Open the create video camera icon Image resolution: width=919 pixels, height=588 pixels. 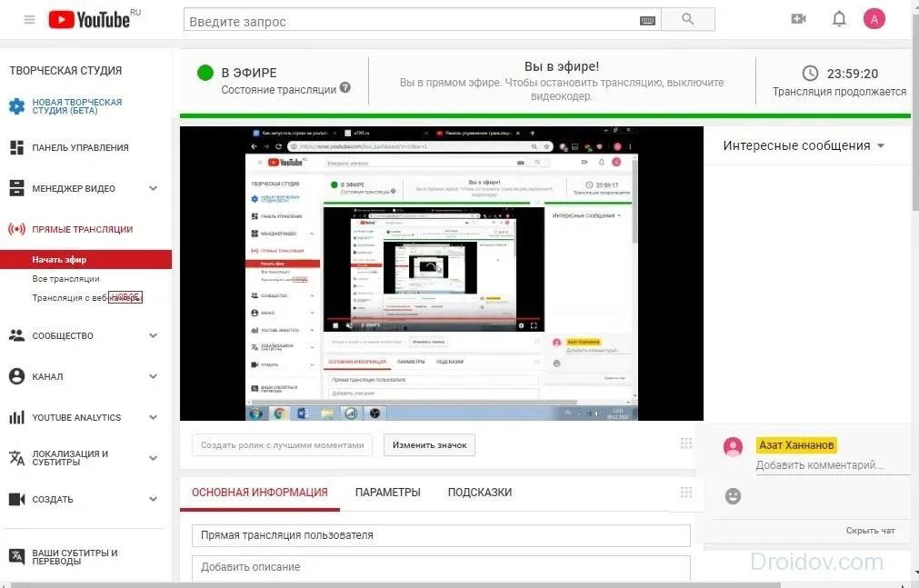(x=798, y=19)
